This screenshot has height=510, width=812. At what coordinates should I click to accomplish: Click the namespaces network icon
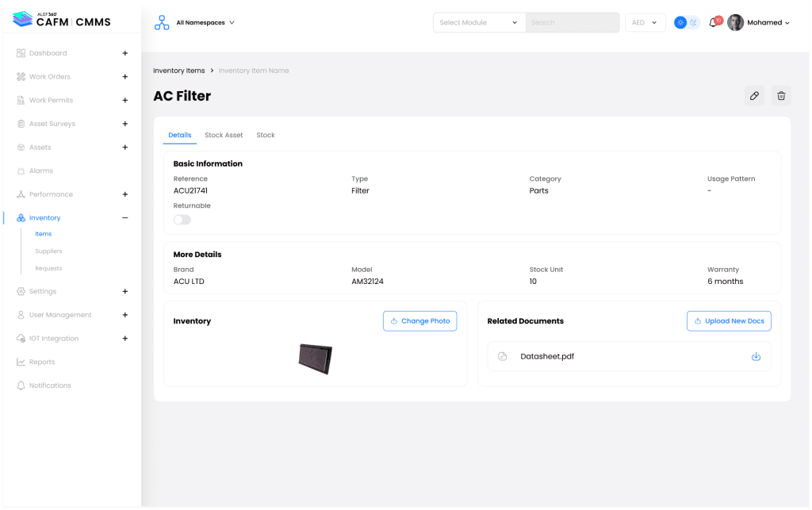click(162, 23)
